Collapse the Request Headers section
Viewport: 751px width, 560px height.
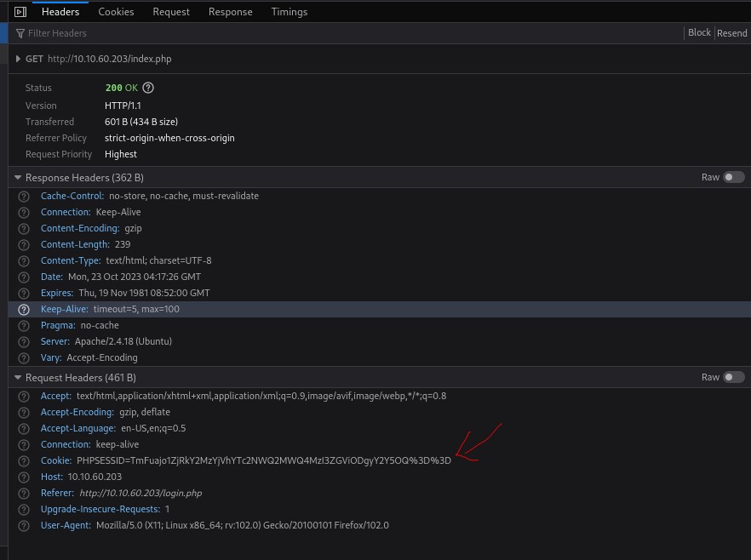pyautogui.click(x=18, y=378)
